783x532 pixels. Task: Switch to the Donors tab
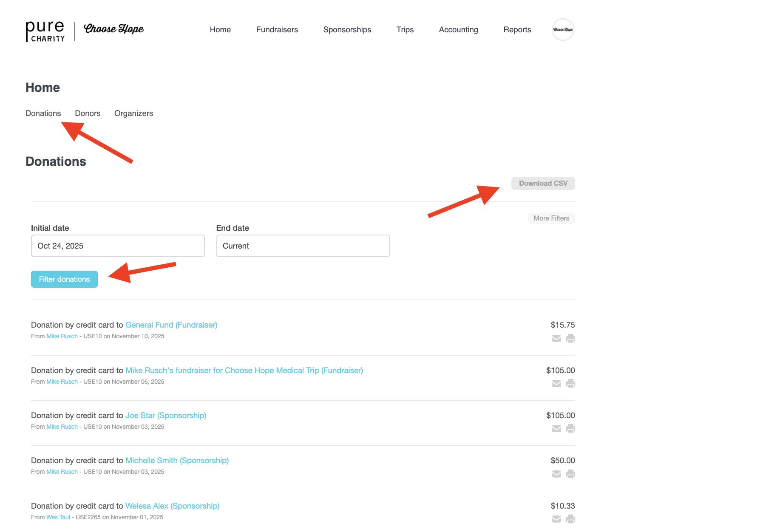88,113
